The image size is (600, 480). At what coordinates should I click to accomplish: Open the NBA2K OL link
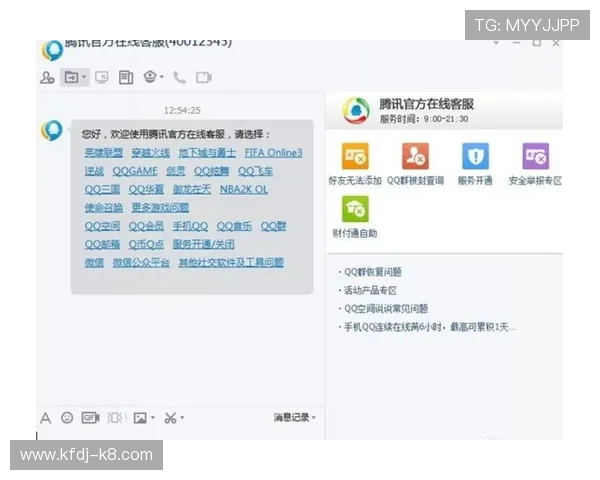[244, 189]
